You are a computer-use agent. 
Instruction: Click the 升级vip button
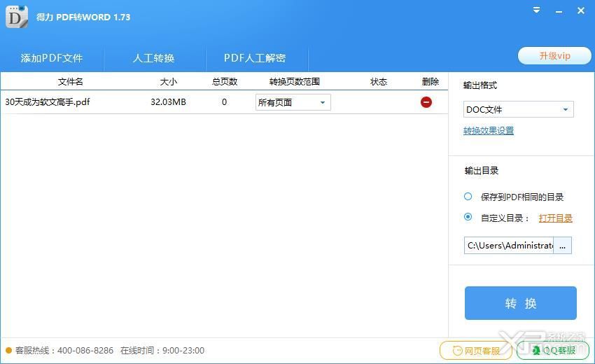click(554, 56)
